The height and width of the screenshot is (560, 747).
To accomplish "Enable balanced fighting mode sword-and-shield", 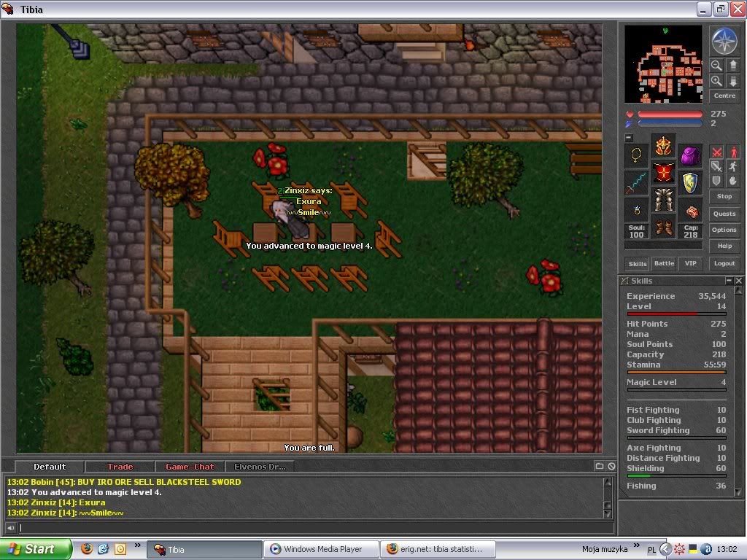I will click(x=716, y=166).
